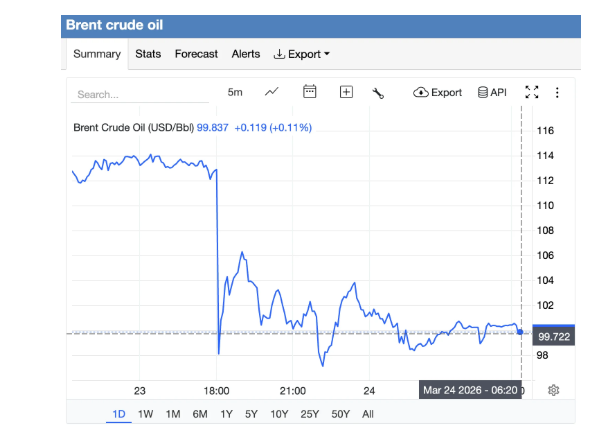The image size is (609, 427).
Task: Toggle fullscreen chart view
Action: [x=532, y=92]
